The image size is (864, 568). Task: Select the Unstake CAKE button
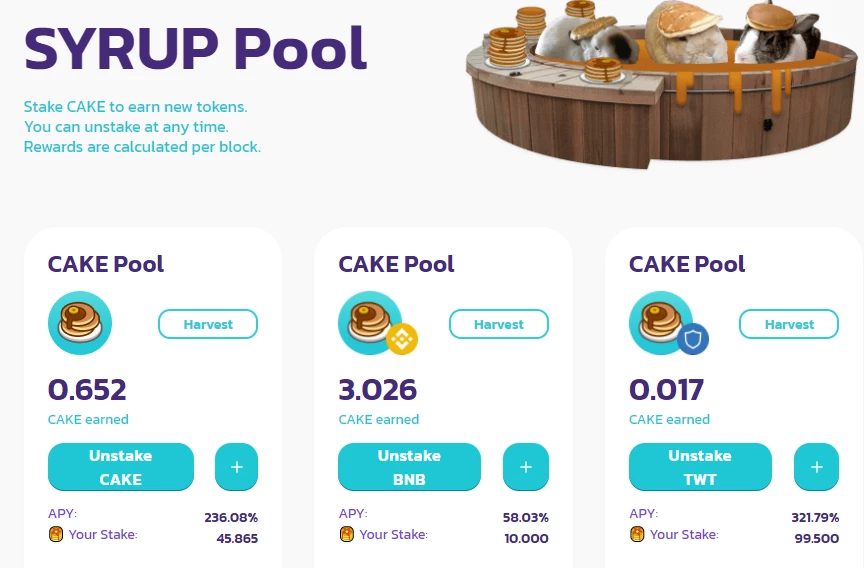click(x=121, y=467)
